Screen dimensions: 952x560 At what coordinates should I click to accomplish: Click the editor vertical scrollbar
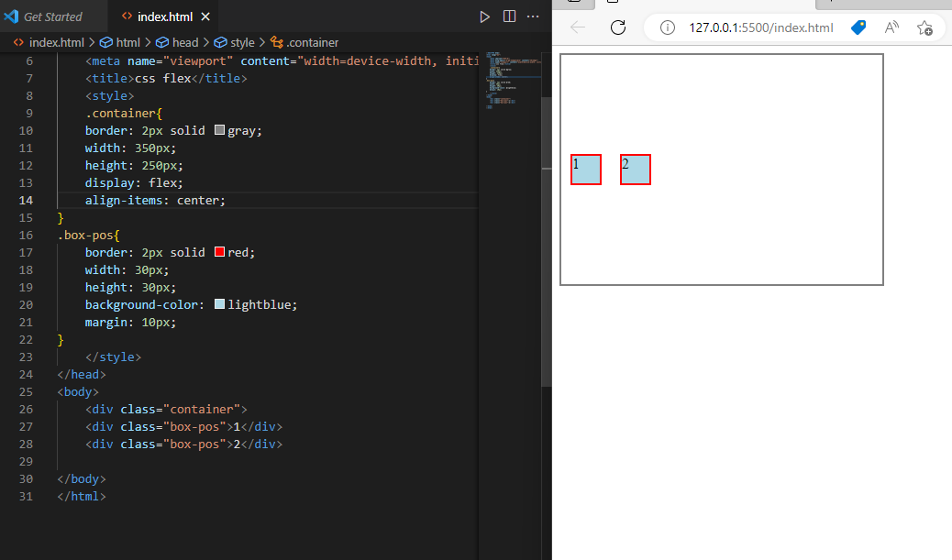[547, 243]
